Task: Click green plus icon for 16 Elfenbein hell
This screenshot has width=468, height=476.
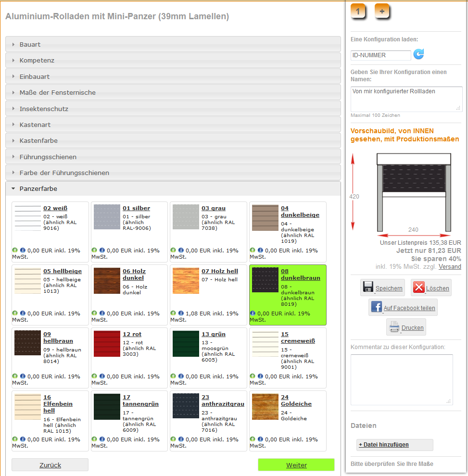Action: click(15, 439)
